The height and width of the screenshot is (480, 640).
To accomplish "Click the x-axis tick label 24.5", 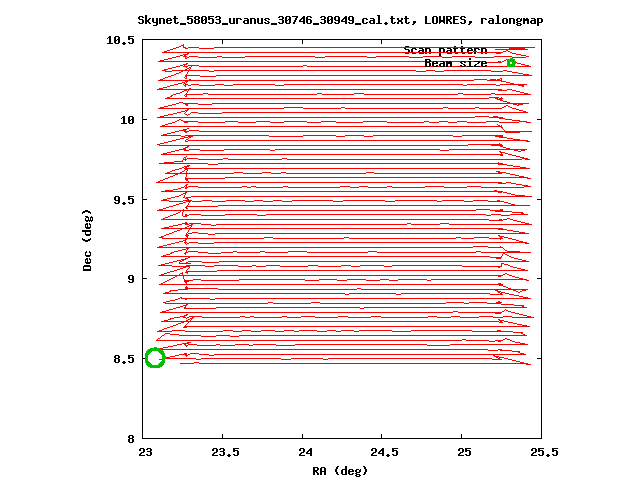I will [x=384, y=452].
